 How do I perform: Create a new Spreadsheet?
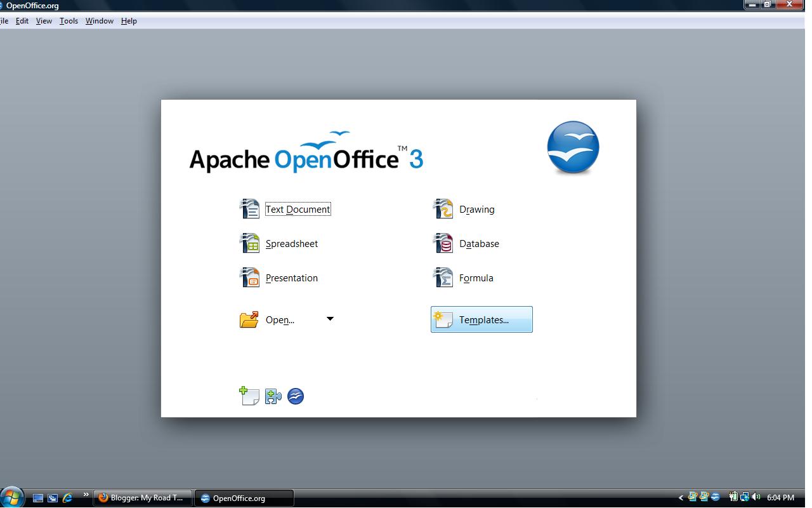[x=279, y=243]
